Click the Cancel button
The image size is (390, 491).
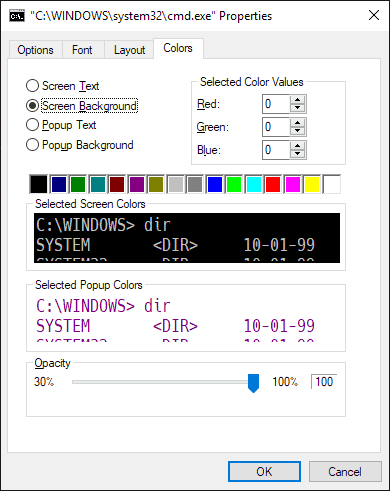(x=345, y=472)
